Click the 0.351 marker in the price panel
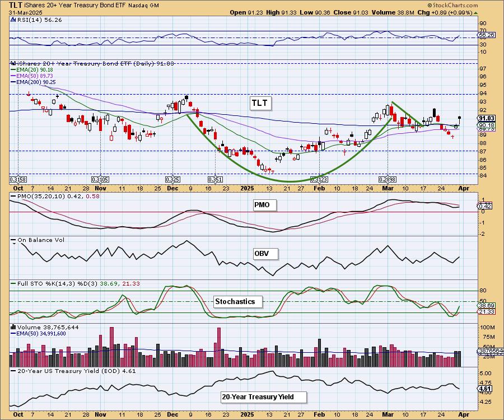The height and width of the screenshot is (420, 504). 215,179
